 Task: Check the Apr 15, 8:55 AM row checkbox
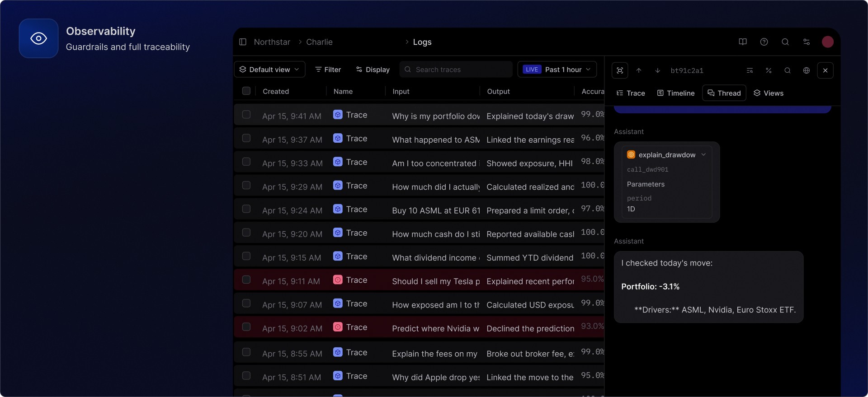[246, 352]
